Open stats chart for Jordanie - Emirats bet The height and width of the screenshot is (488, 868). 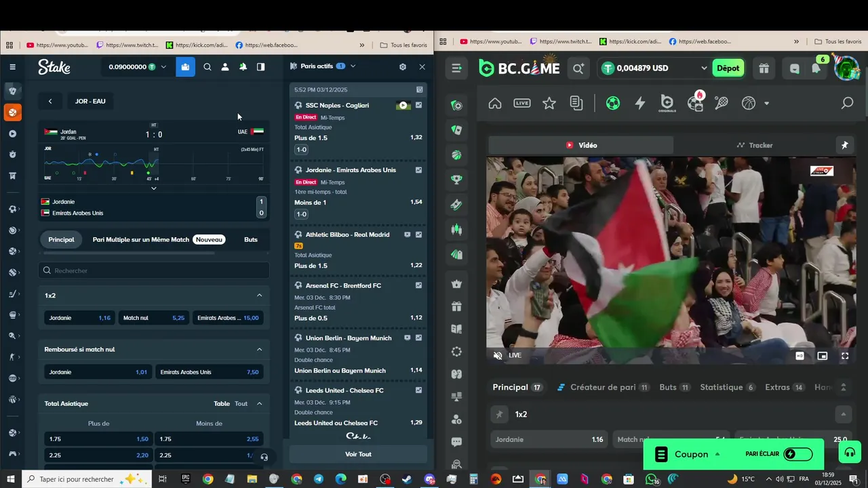pyautogui.click(x=418, y=170)
